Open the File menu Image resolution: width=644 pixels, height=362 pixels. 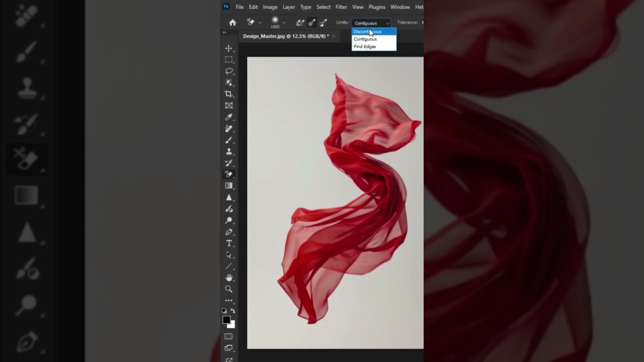tap(239, 7)
